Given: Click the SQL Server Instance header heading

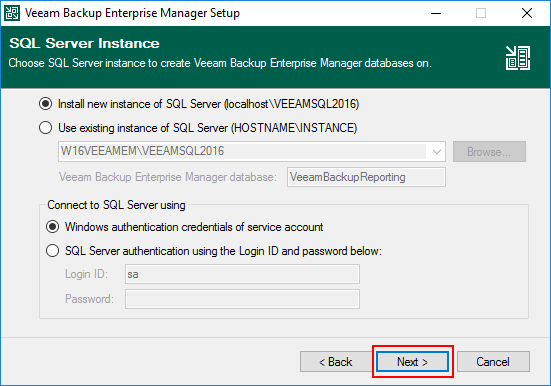Looking at the screenshot, I should [x=84, y=43].
